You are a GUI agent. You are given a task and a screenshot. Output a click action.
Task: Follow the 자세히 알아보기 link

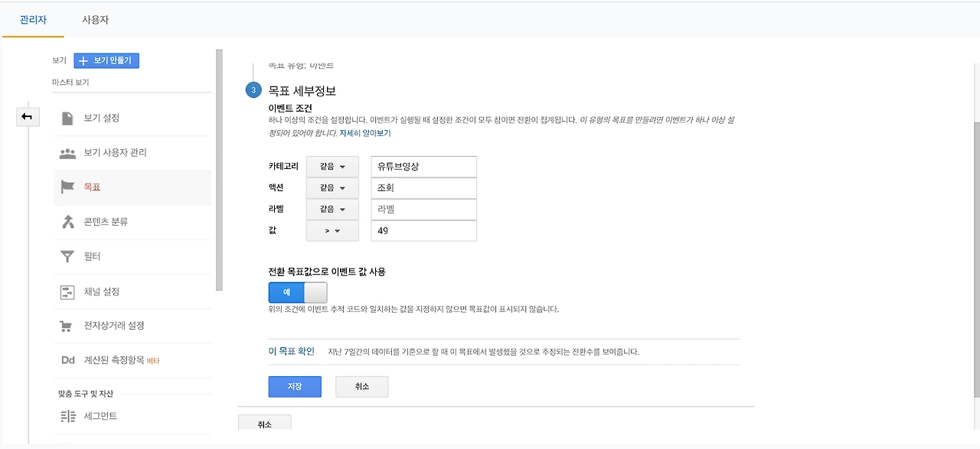365,133
